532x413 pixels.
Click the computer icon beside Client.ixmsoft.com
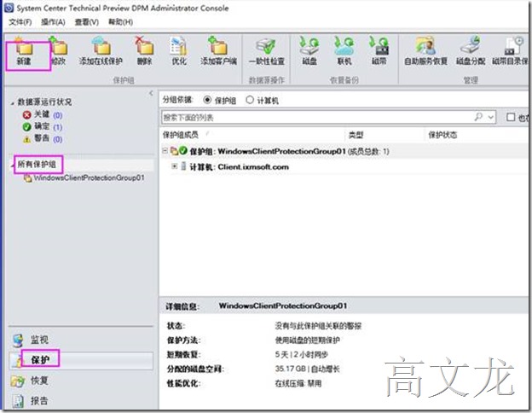click(183, 166)
